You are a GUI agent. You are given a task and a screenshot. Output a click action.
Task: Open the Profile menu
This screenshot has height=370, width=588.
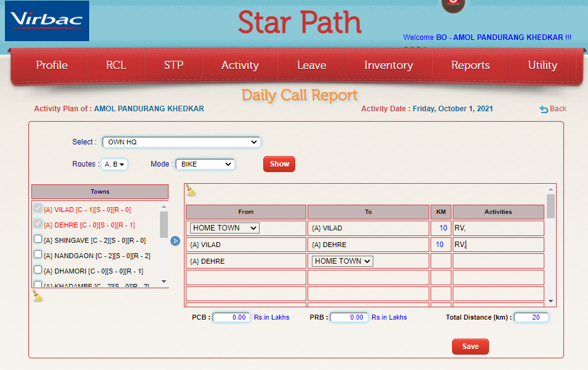click(x=52, y=65)
